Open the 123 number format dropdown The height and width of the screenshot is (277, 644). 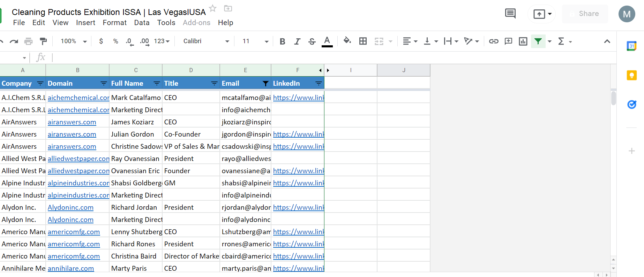point(162,41)
